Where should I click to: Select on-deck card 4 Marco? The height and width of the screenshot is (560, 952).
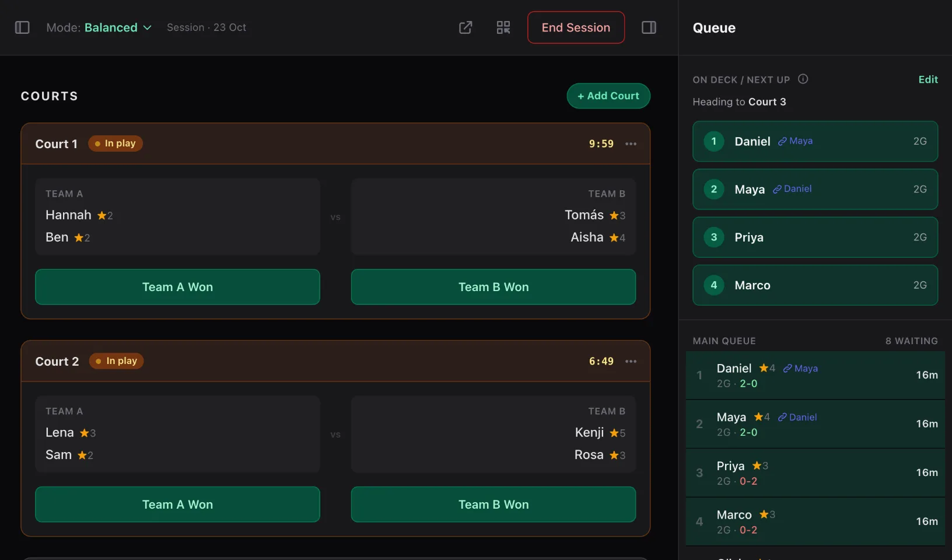(815, 285)
